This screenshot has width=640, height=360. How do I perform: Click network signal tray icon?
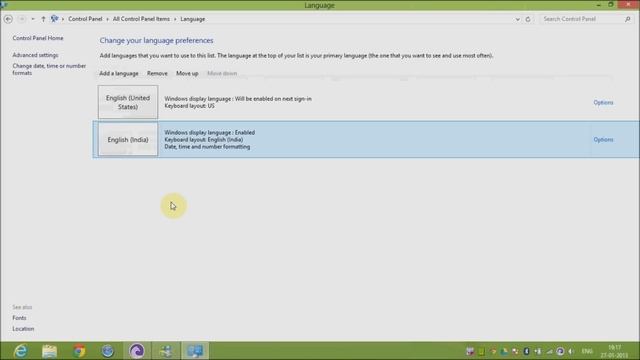click(549, 351)
